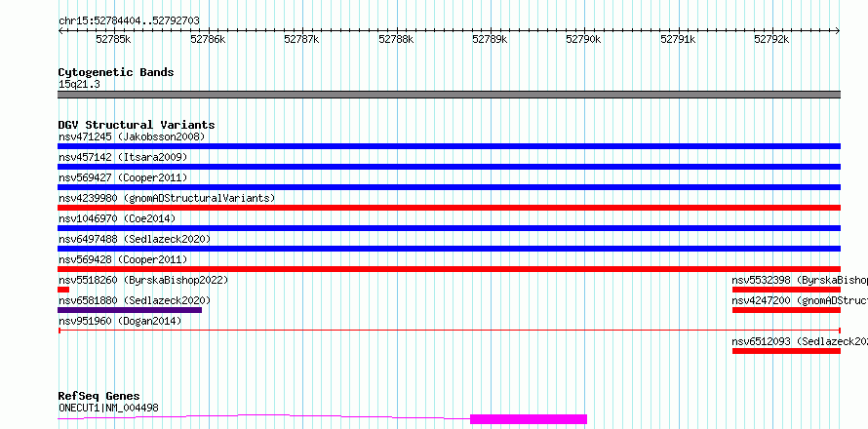The width and height of the screenshot is (868, 429).
Task: Click the nsv4247200 gnomAD red bar
Action: tap(787, 310)
